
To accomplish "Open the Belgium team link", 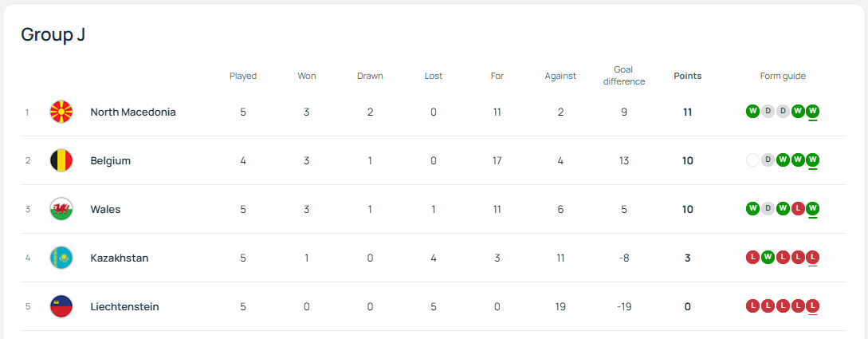I will 111,161.
